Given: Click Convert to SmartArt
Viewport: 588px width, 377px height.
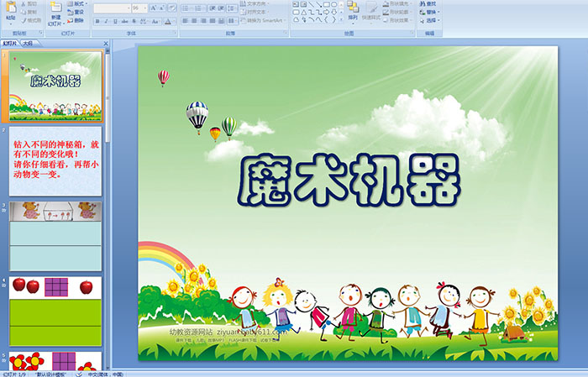Looking at the screenshot, I should click(x=263, y=20).
